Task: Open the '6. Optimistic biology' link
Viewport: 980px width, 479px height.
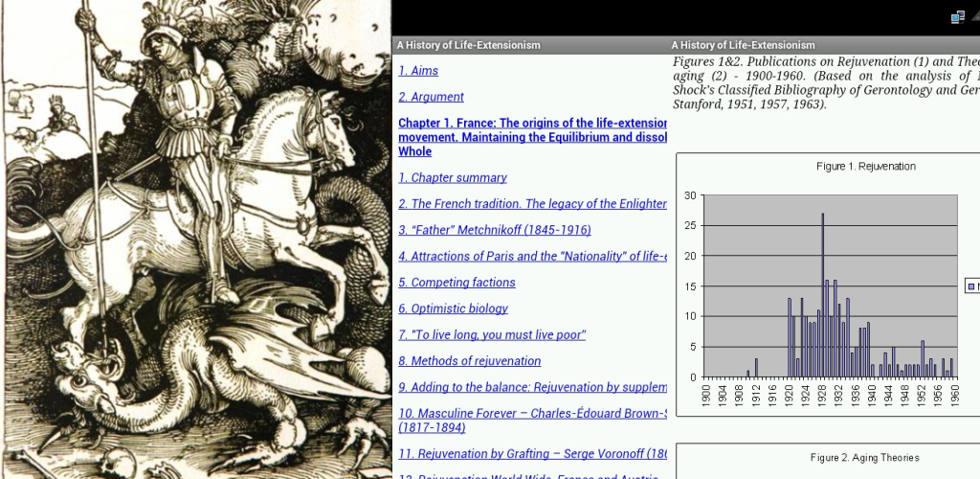Action: click(453, 308)
